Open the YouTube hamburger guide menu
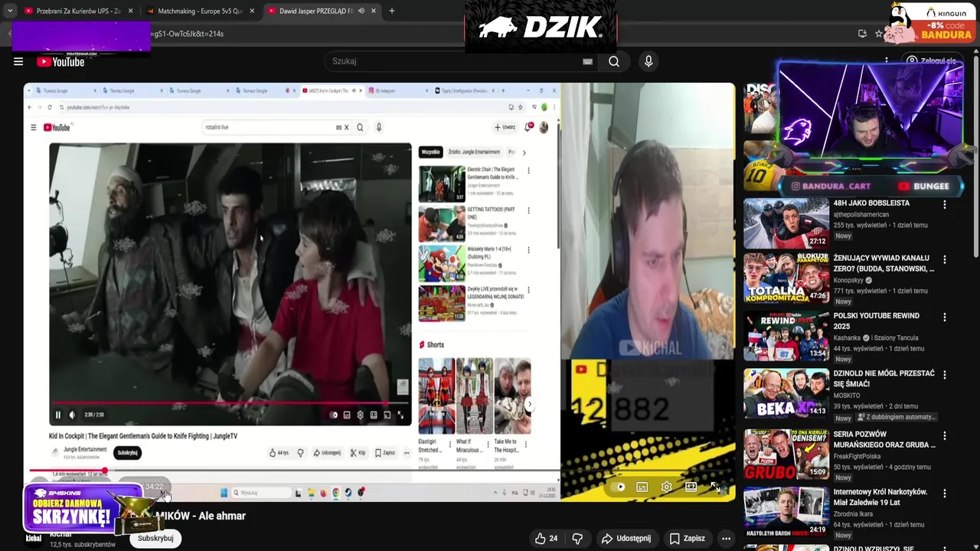 [18, 62]
